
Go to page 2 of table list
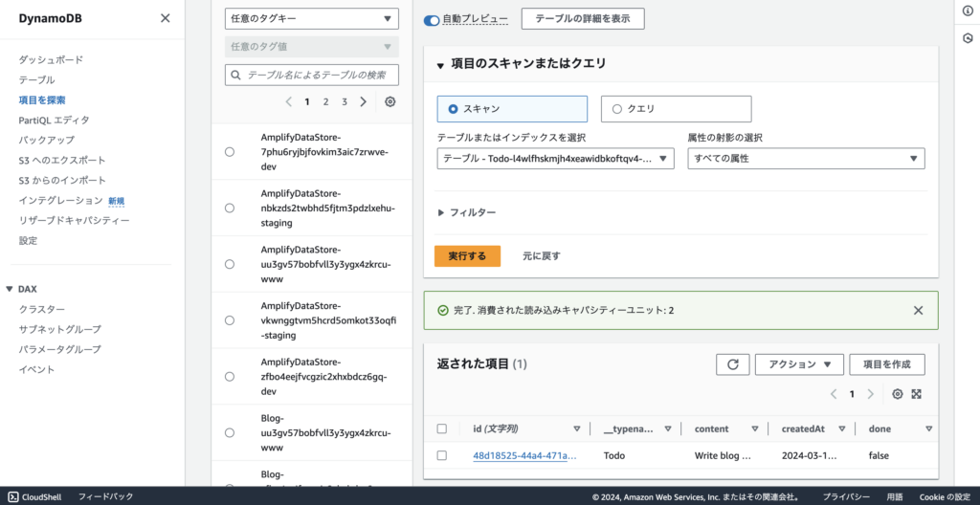point(325,102)
